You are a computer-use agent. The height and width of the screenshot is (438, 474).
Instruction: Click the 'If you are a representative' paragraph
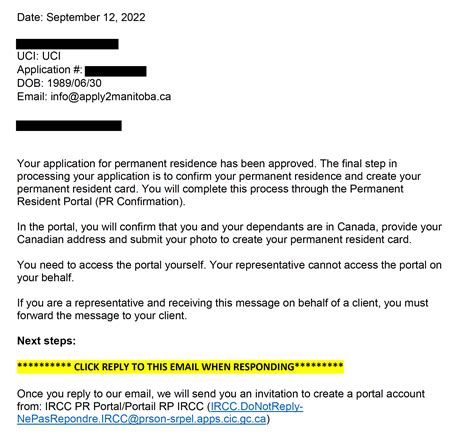pos(223,309)
